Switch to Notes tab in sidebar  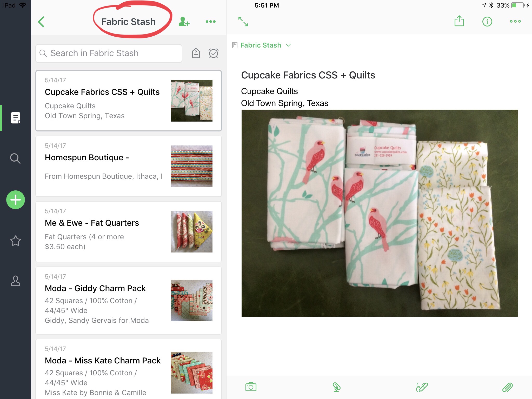[x=16, y=118]
